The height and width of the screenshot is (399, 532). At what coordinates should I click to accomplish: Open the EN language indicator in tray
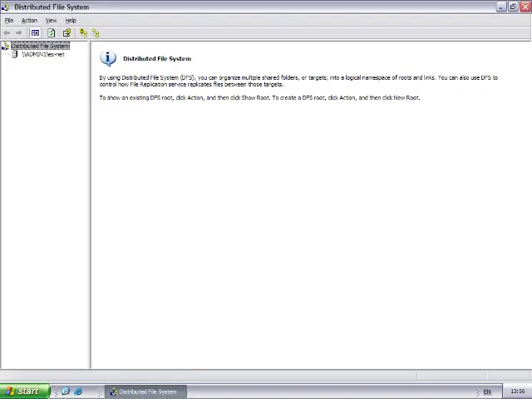[x=487, y=392]
